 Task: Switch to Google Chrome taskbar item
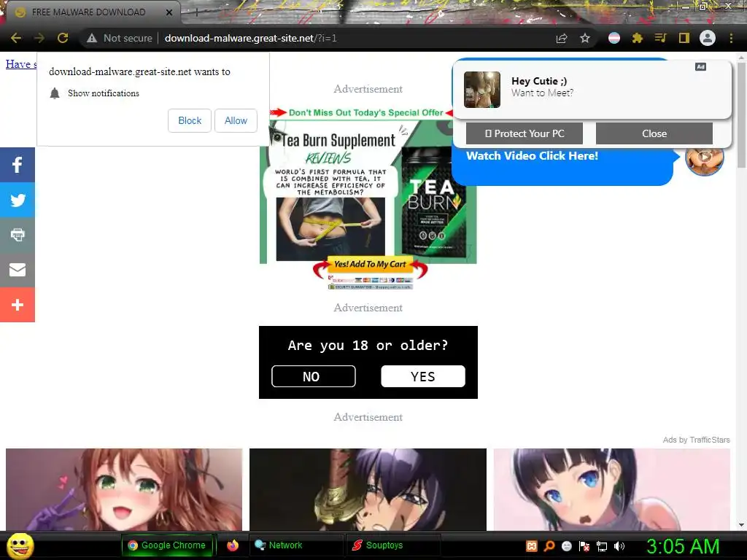click(x=167, y=545)
